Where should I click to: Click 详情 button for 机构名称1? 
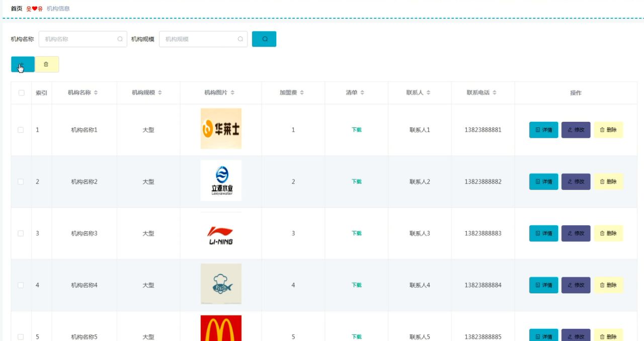[x=544, y=130]
